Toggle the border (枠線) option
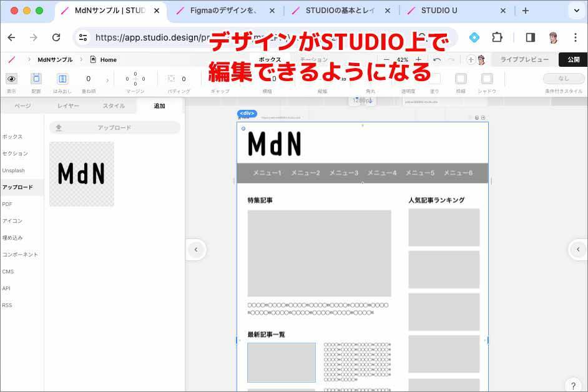This screenshot has width=588, height=392. click(461, 79)
